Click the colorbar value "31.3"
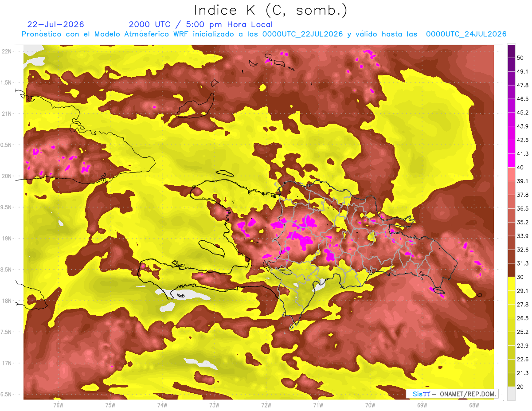 pyautogui.click(x=523, y=263)
